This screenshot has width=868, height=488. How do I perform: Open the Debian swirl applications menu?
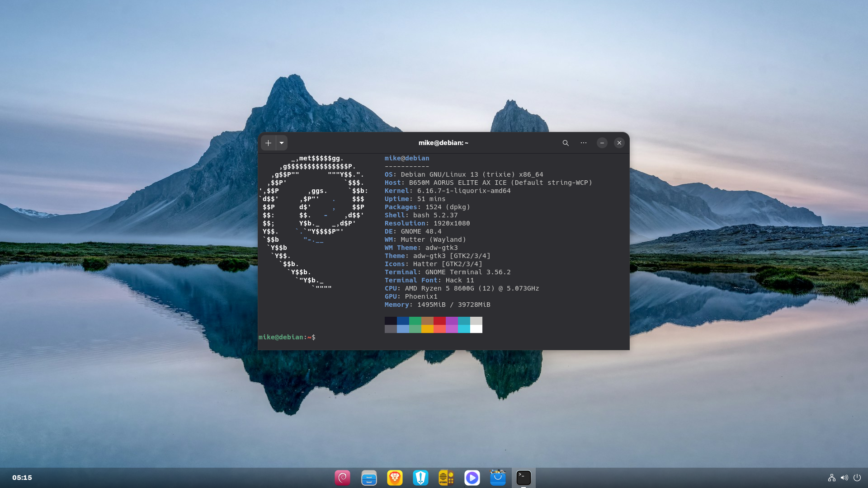pos(342,478)
